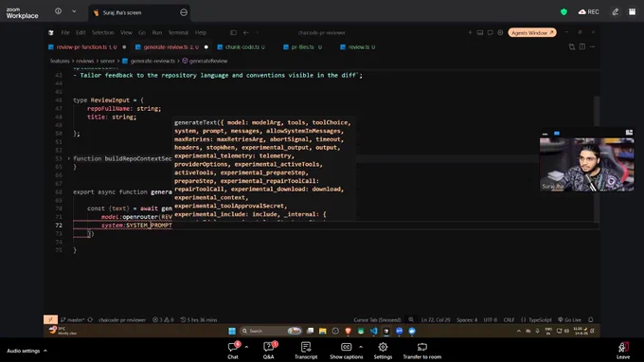Open the File menu
644x362 pixels.
click(65, 32)
